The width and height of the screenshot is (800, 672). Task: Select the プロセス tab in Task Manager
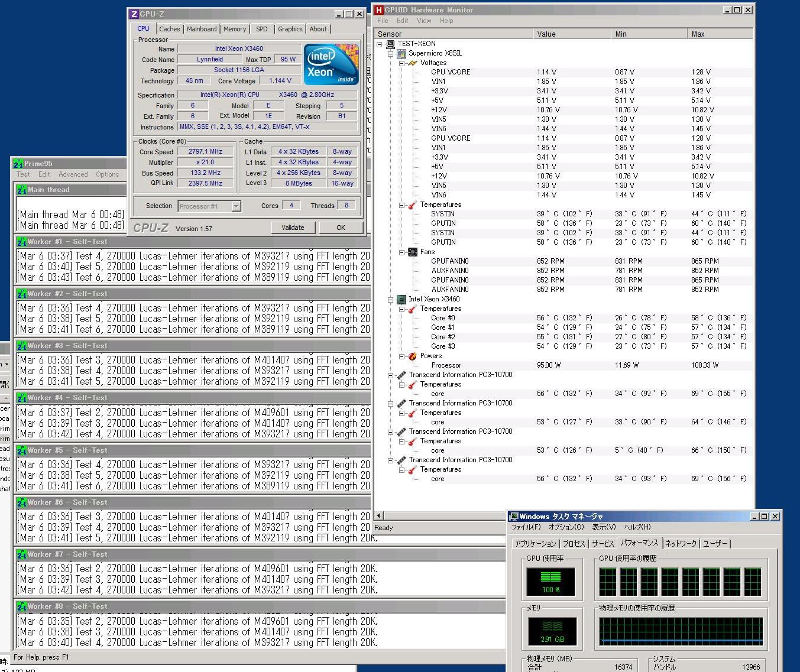574,544
